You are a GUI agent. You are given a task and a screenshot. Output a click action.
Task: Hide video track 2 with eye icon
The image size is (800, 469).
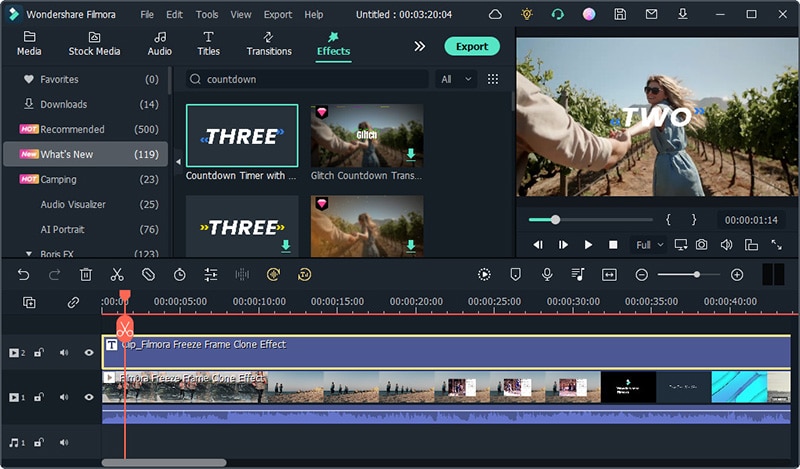coord(89,353)
